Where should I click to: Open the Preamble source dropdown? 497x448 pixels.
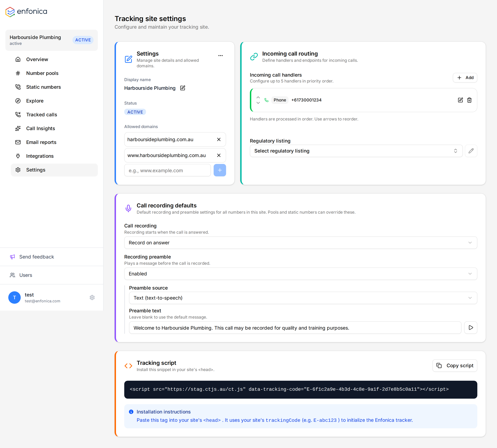(303, 298)
